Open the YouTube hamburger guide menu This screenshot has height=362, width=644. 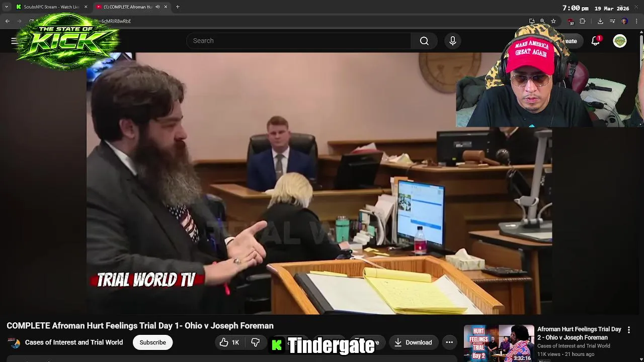(14, 41)
